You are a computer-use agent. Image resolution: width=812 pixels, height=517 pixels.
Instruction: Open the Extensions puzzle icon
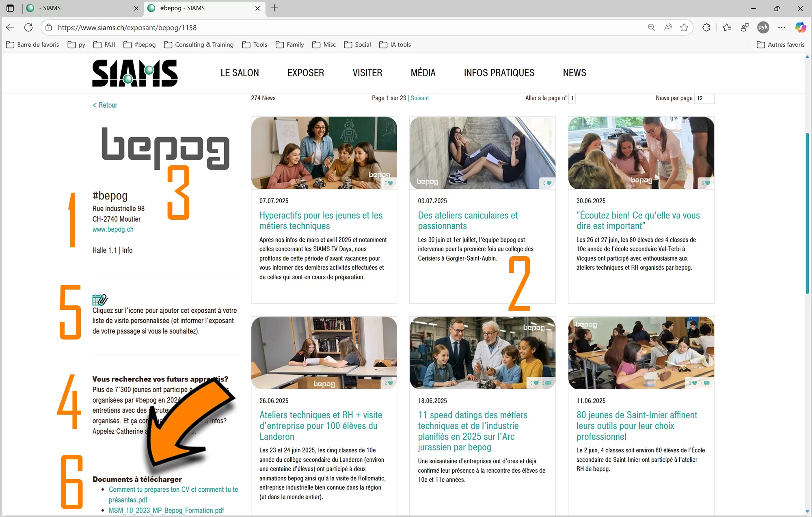click(x=706, y=27)
